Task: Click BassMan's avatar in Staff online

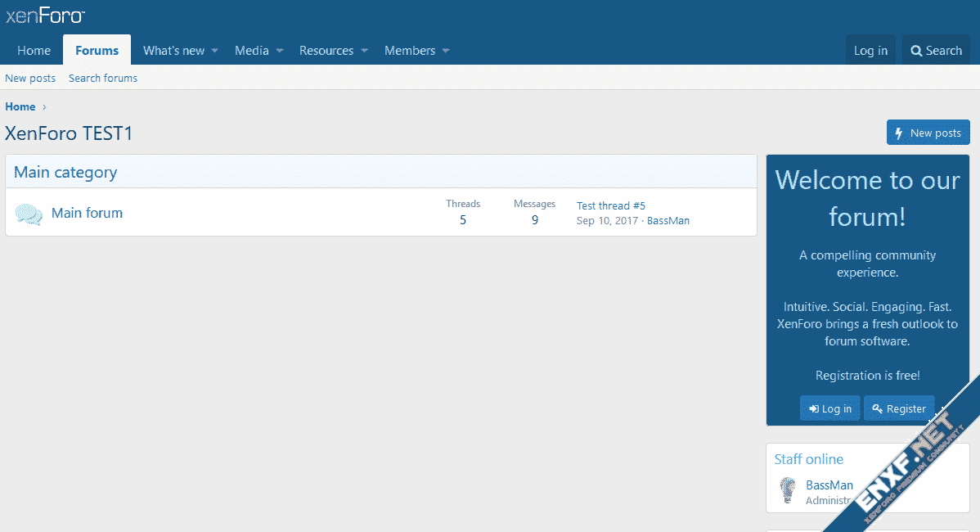Action: [x=787, y=490]
